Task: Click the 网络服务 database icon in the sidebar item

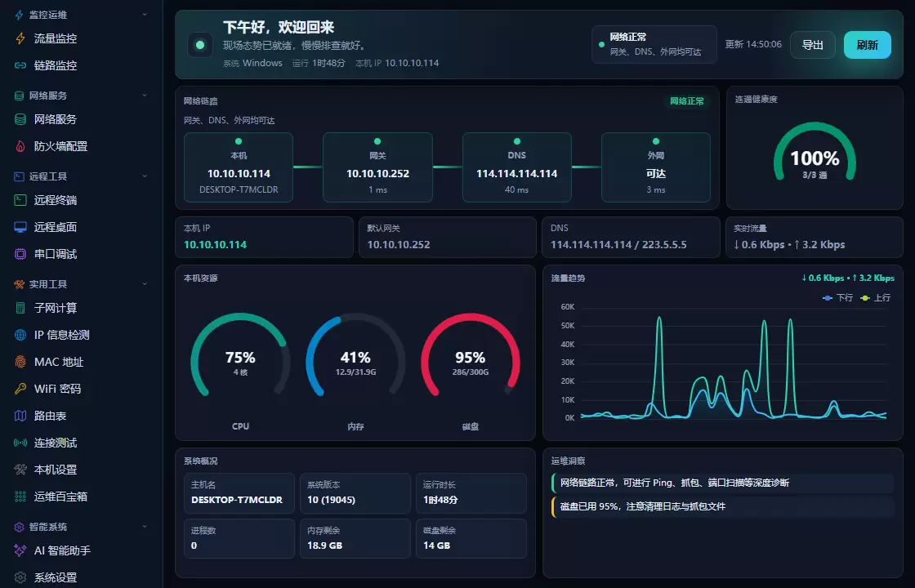Action: click(x=20, y=119)
